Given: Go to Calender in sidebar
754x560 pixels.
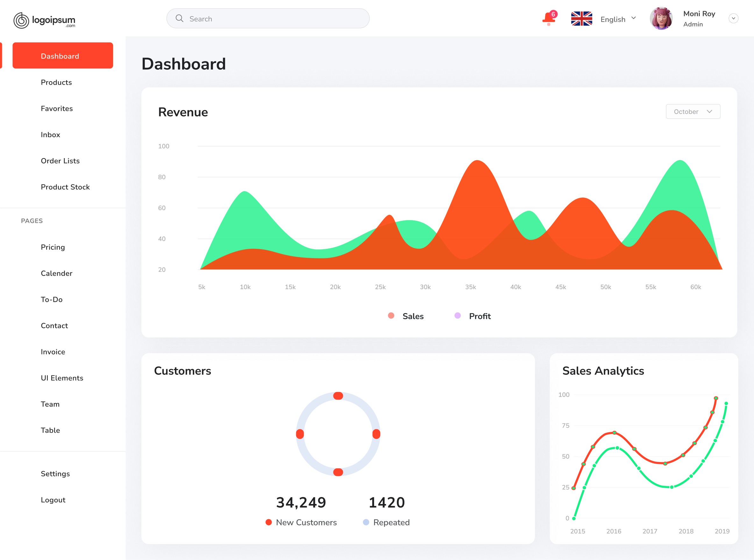Looking at the screenshot, I should (56, 273).
